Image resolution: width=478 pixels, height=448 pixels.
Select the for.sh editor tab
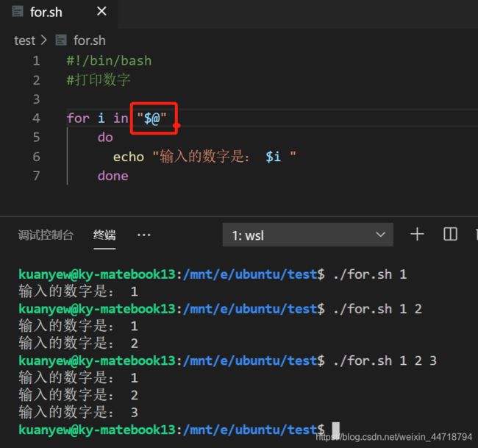pos(59,13)
